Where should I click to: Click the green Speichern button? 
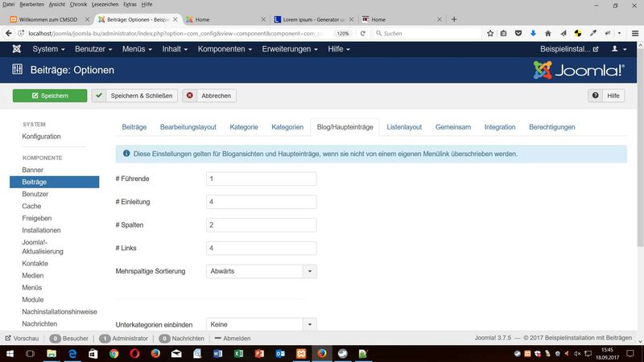click(x=50, y=96)
